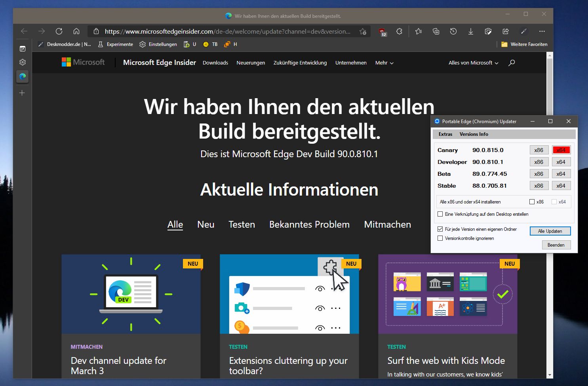Click the feedback pen icon in toolbar

coord(523,31)
